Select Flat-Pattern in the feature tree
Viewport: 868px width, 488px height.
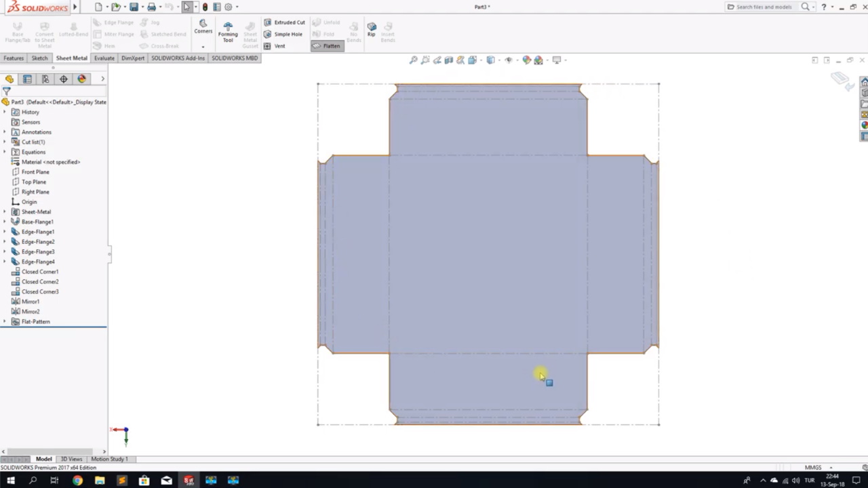[35, 321]
